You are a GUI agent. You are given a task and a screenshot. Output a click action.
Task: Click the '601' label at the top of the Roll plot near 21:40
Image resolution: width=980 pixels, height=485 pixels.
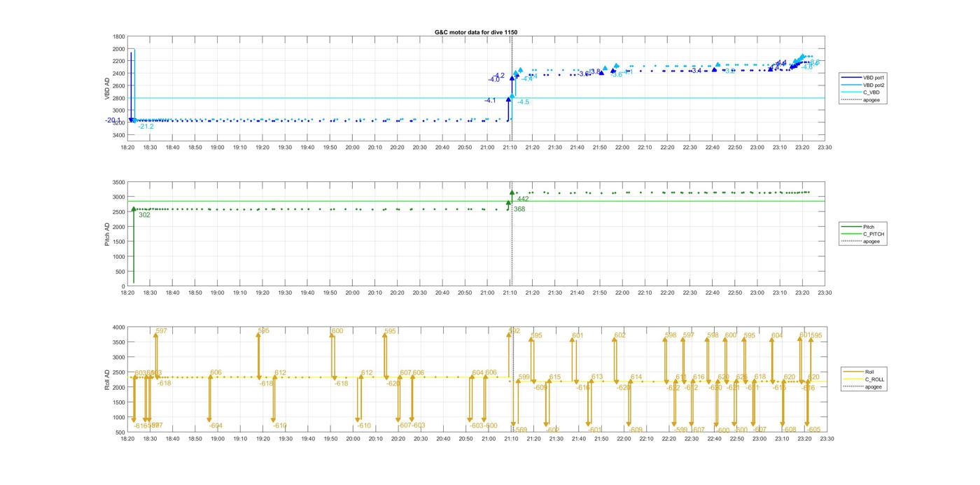577,336
